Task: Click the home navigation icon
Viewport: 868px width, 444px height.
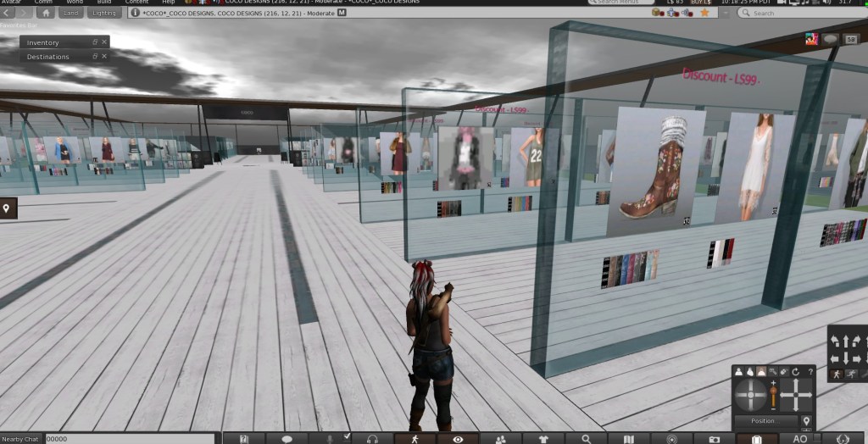Action: (44, 13)
